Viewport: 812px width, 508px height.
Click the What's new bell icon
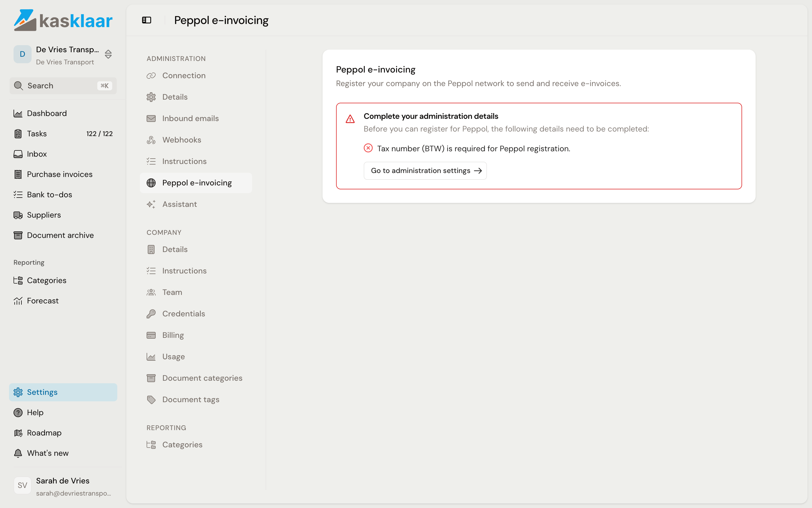[18, 453]
